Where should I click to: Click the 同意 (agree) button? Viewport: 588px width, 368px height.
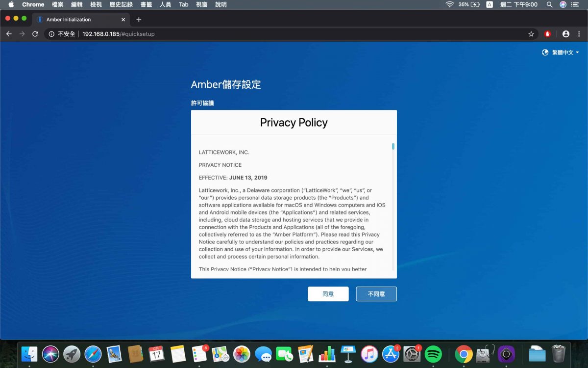328,294
